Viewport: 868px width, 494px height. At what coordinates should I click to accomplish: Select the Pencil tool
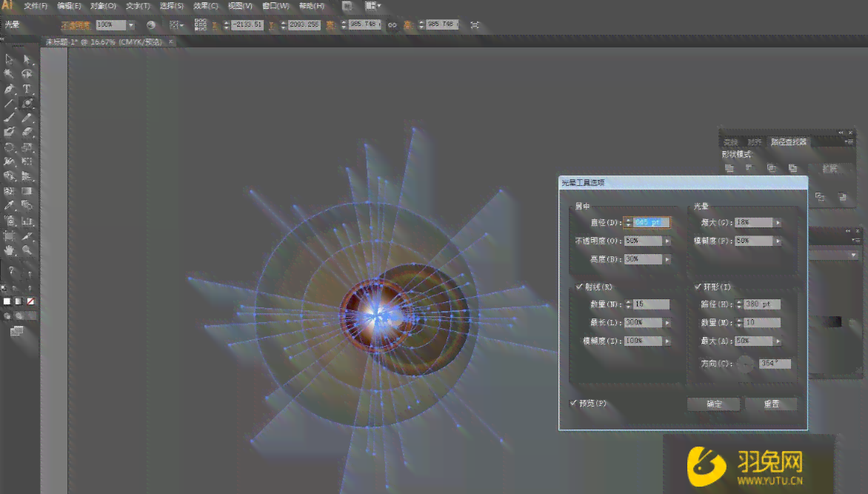pos(27,118)
